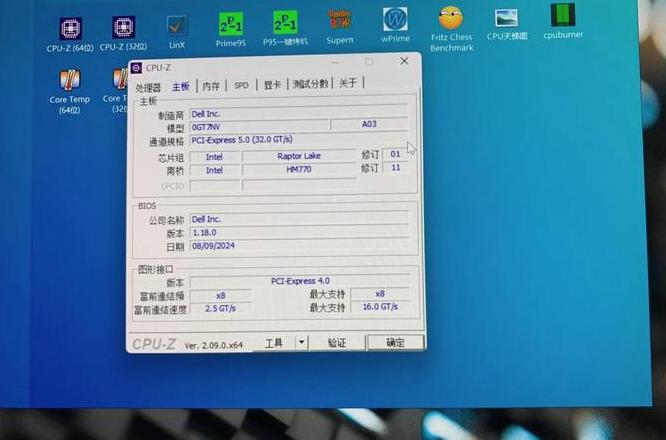Click the CPU-Z title bar app icon
Image resolution: width=666 pixels, height=440 pixels.
pos(136,68)
